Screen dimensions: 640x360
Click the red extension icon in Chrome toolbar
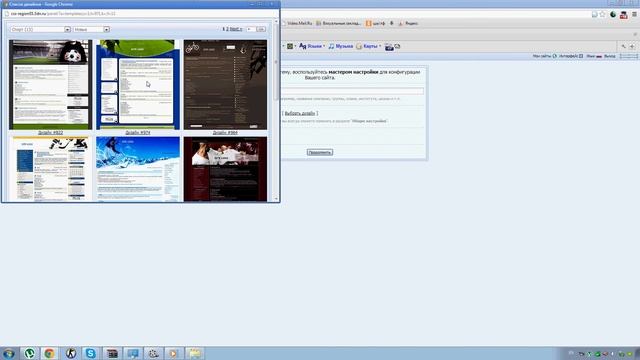[x=623, y=15]
